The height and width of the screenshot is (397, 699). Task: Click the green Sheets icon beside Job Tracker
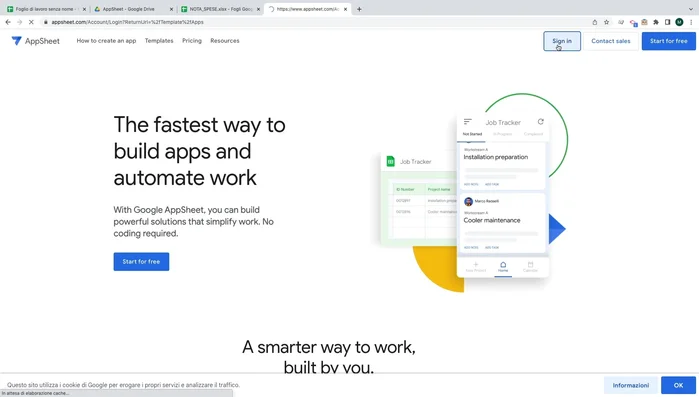click(x=391, y=161)
